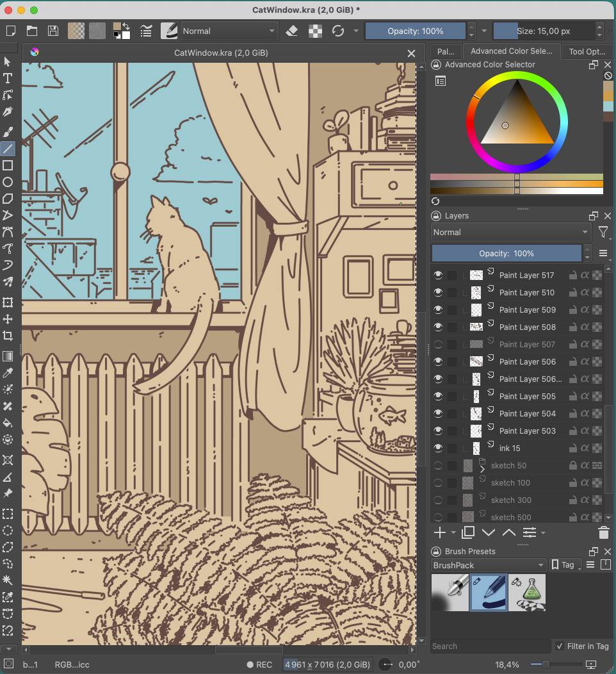
Task: Open the brush blending mode Normal dropdown
Action: [229, 31]
